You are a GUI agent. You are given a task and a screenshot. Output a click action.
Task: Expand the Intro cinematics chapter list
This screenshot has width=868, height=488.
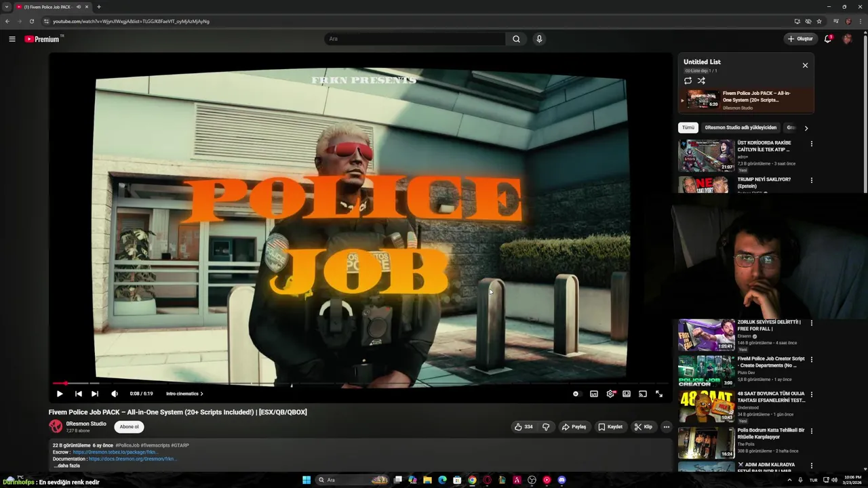(x=184, y=394)
